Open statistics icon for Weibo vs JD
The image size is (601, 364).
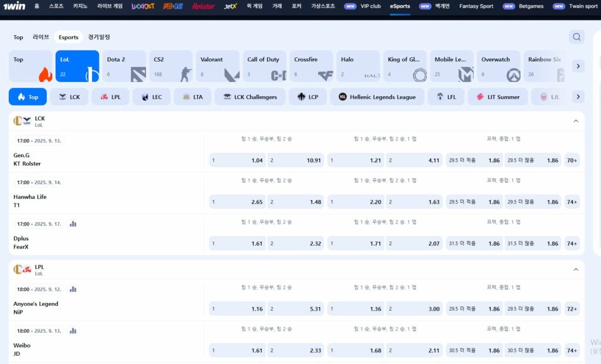pos(73,331)
